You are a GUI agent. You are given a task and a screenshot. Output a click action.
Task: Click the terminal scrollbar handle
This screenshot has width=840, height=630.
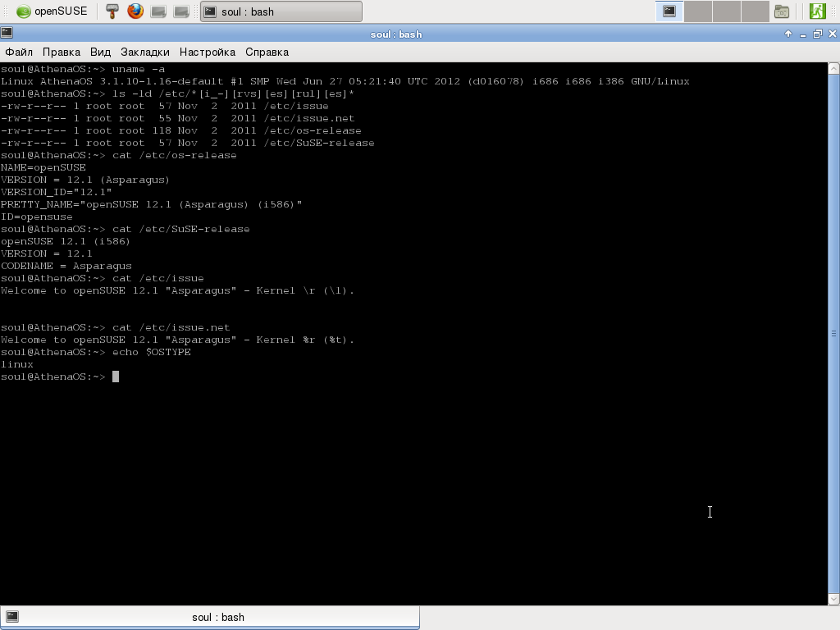click(833, 333)
